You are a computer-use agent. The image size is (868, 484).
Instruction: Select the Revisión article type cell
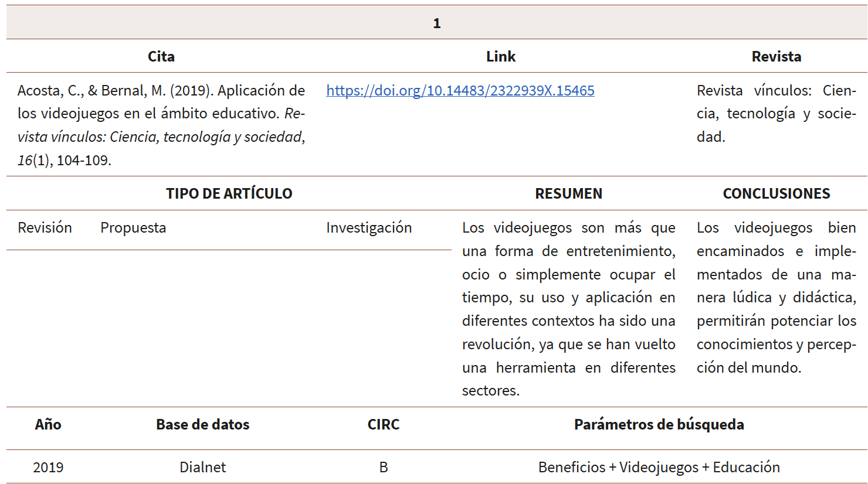coord(45,228)
